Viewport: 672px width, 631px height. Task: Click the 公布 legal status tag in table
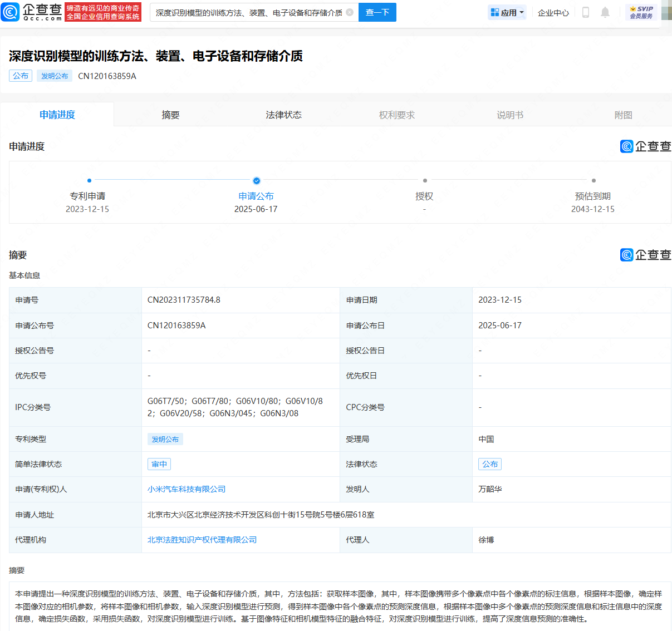click(490, 464)
